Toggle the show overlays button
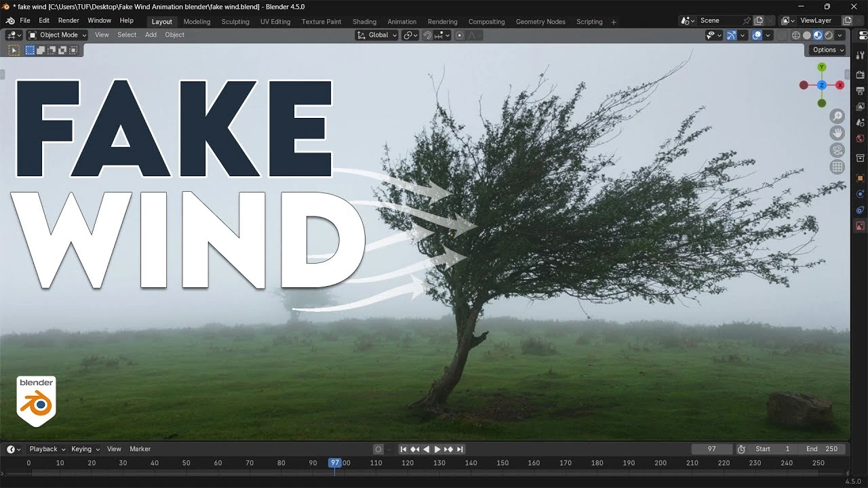Image resolution: width=868 pixels, height=488 pixels. click(x=757, y=35)
